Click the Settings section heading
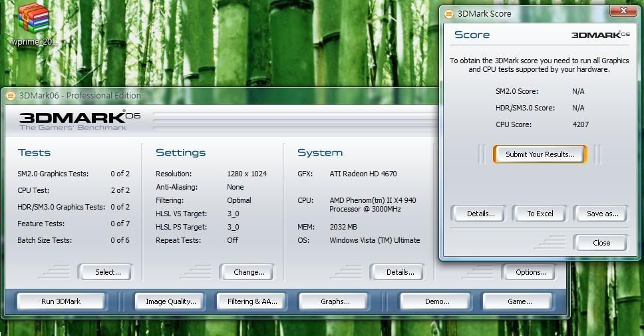 (x=181, y=153)
